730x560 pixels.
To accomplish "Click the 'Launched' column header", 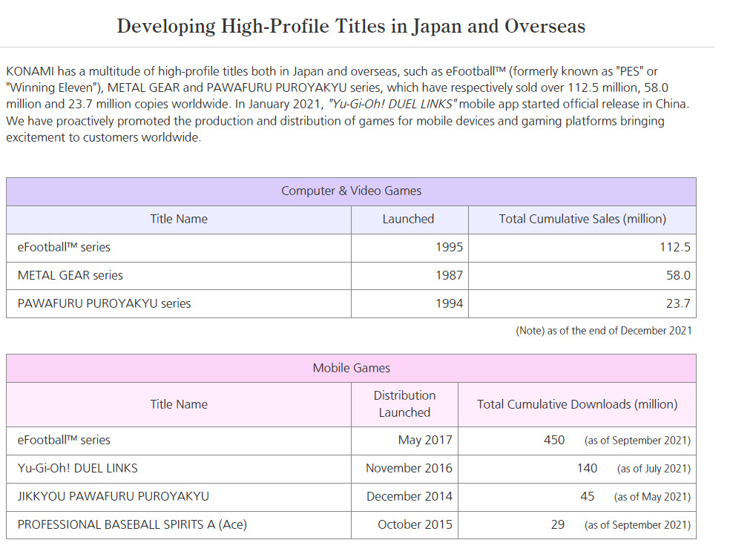I will pyautogui.click(x=408, y=219).
